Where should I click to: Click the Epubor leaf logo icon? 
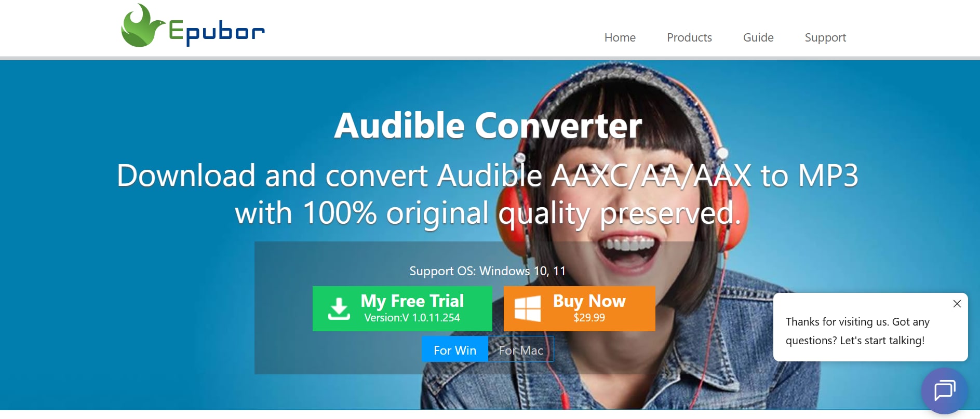coord(141,26)
